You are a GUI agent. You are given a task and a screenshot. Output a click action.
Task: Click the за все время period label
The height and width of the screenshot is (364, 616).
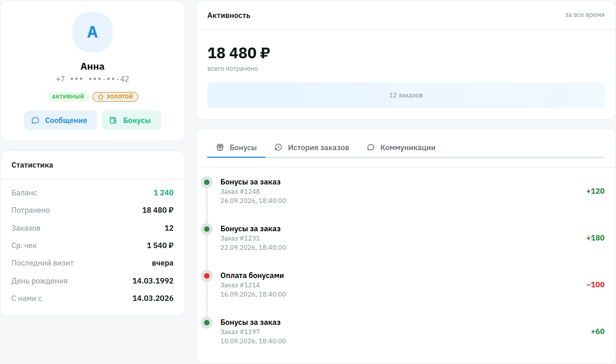point(585,15)
